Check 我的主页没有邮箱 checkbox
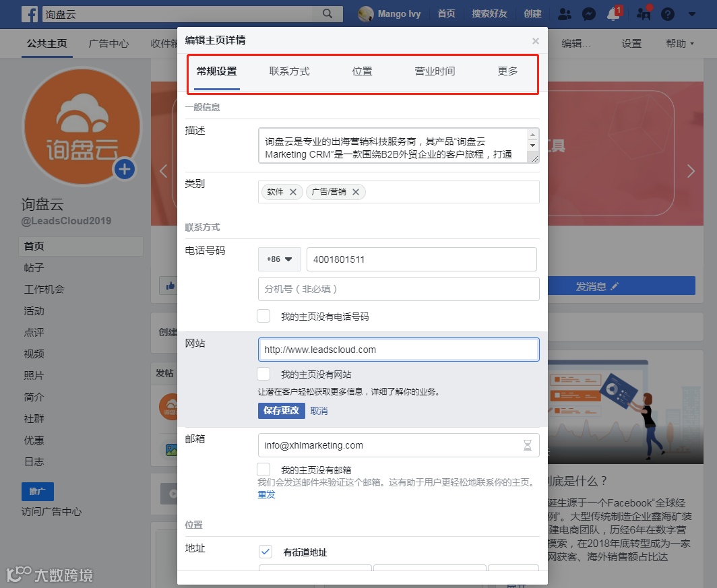Image resolution: width=717 pixels, height=588 pixels. (263, 469)
